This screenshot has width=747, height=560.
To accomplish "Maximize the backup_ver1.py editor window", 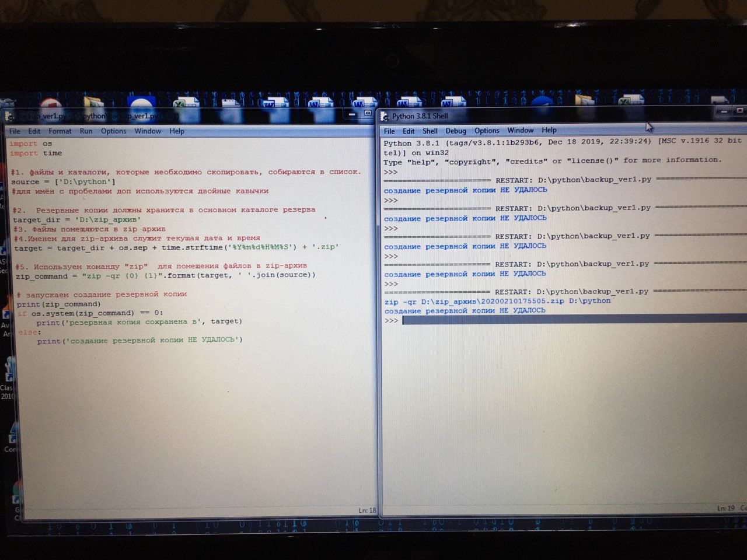I will (x=368, y=113).
